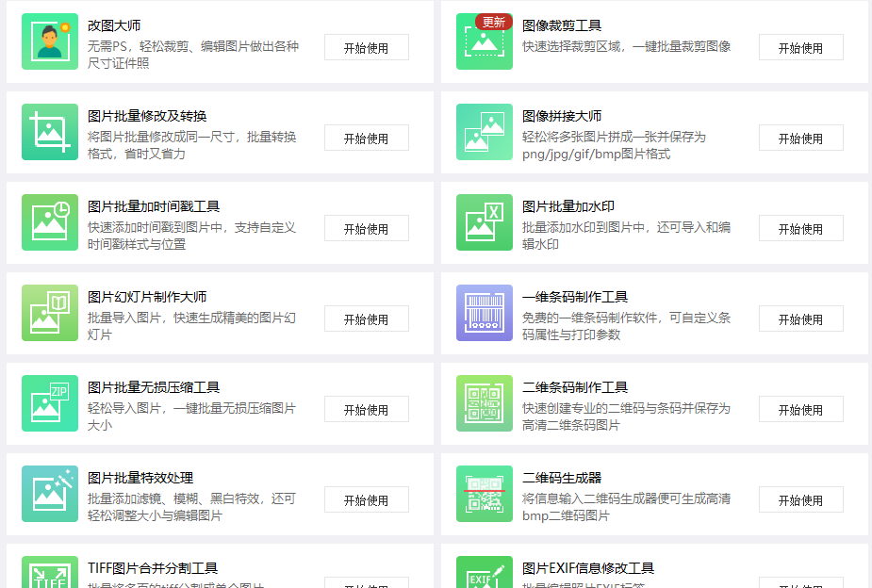Click the 改图大师 title

[114, 25]
